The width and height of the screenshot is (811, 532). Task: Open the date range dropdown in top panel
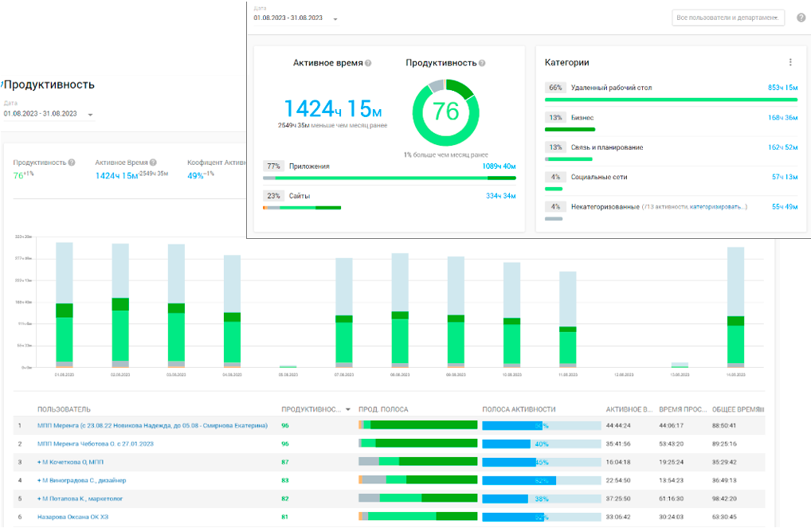335,19
